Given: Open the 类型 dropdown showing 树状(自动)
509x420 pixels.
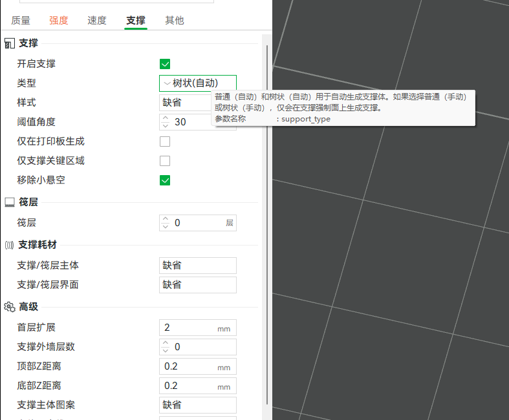Looking at the screenshot, I should coord(198,83).
